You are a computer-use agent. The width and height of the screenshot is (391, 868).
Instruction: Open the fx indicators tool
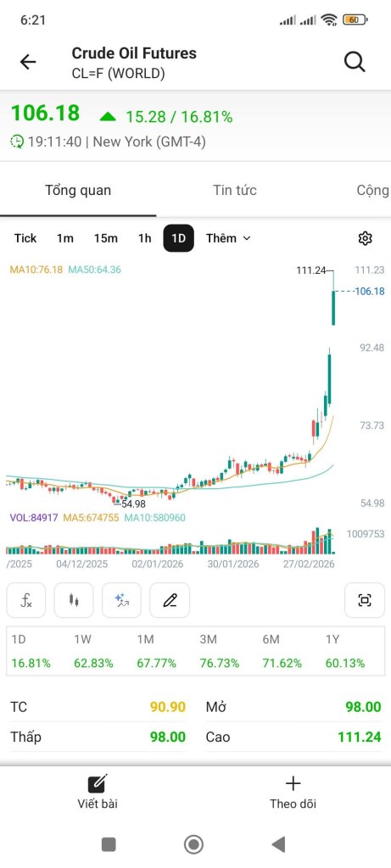pyautogui.click(x=26, y=600)
